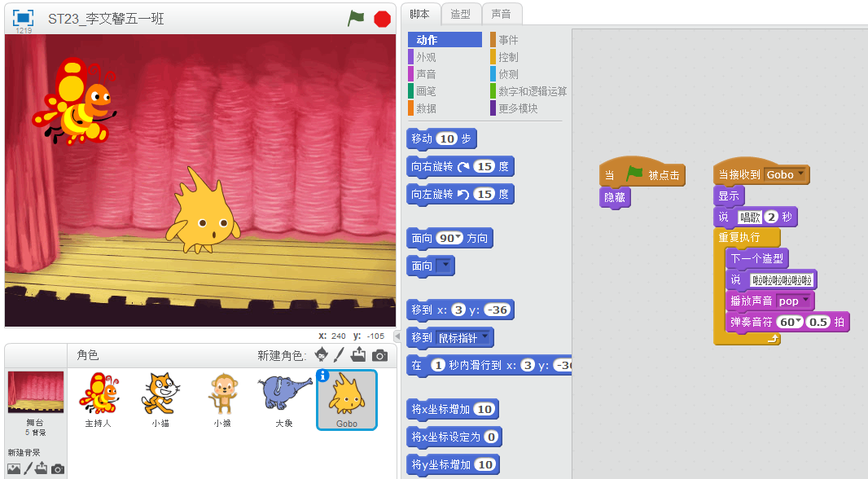Open the 数据 data category
This screenshot has width=868, height=479.
coord(426,108)
